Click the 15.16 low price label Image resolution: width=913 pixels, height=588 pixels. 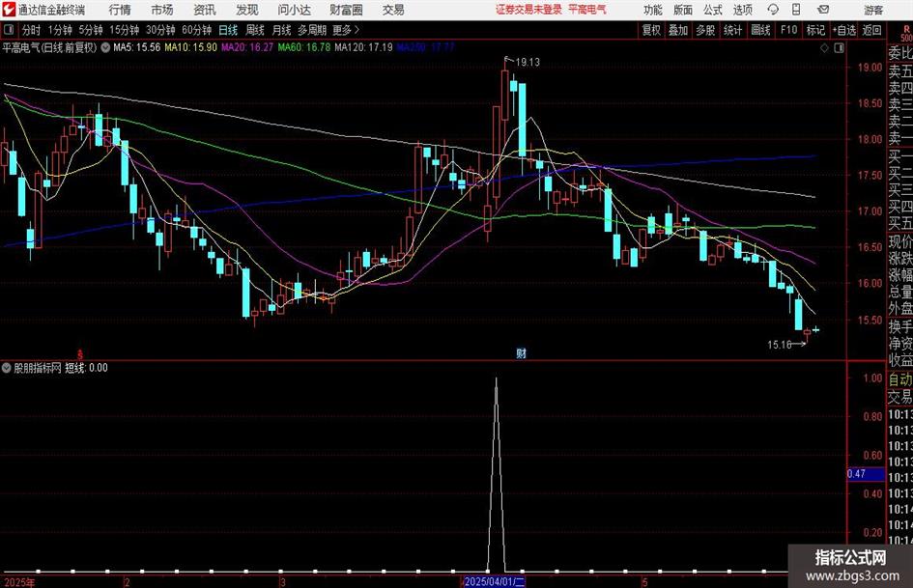[779, 345]
